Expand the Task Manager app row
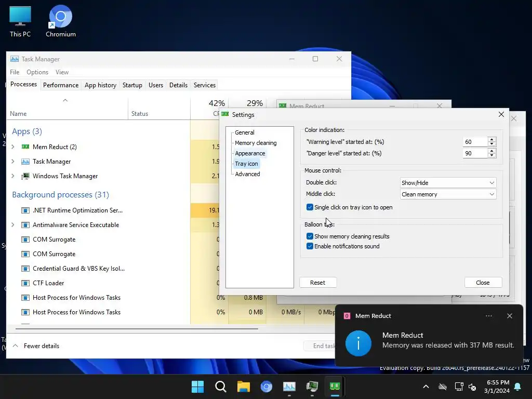Image resolution: width=532 pixels, height=399 pixels. click(13, 162)
